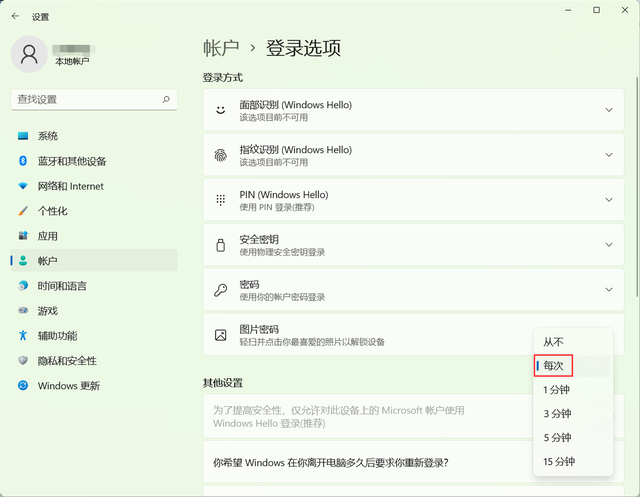Screen dimensions: 640x497
Task: Go back with the arrow beside 设置
Action: pos(16,16)
